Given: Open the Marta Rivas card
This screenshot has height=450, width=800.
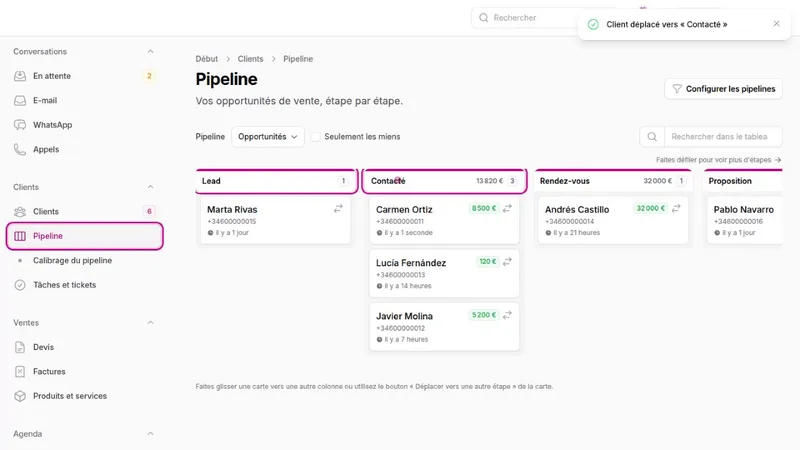Looking at the screenshot, I should point(276,220).
